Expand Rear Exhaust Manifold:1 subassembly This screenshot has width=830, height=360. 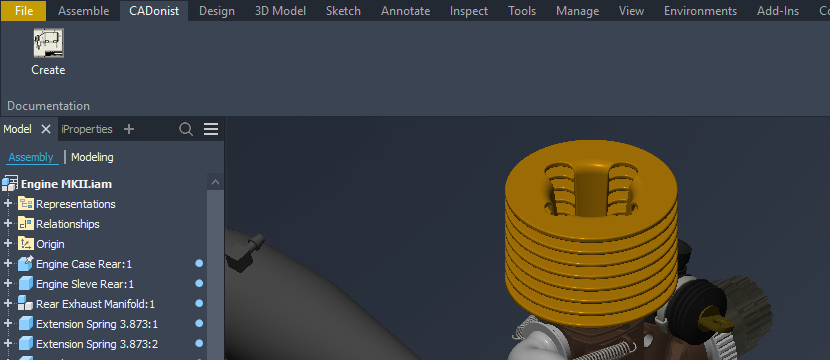[7, 304]
